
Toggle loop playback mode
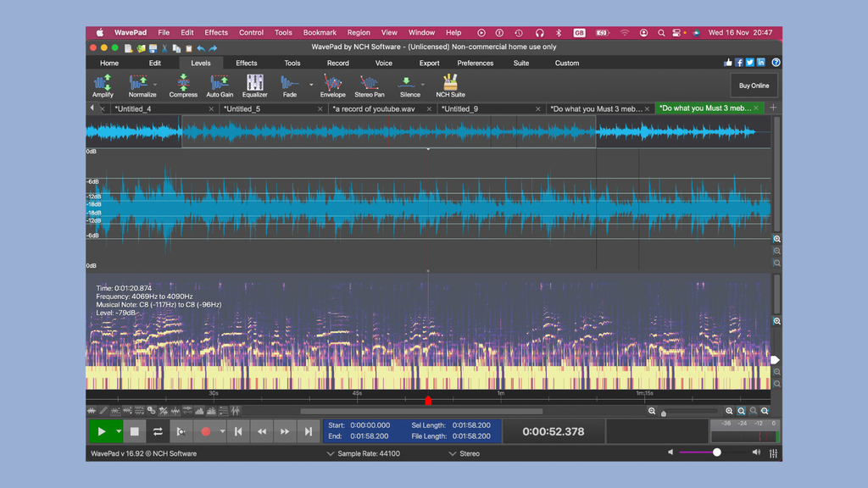coord(157,430)
